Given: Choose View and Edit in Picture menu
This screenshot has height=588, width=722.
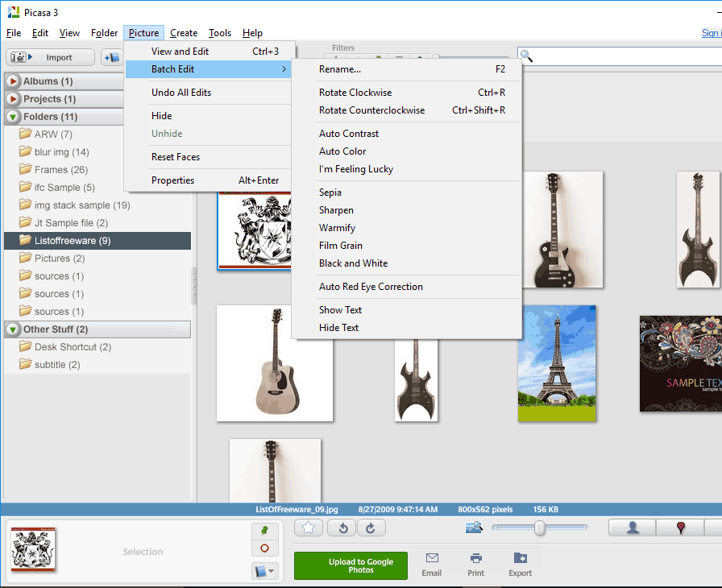Looking at the screenshot, I should pos(209,52).
